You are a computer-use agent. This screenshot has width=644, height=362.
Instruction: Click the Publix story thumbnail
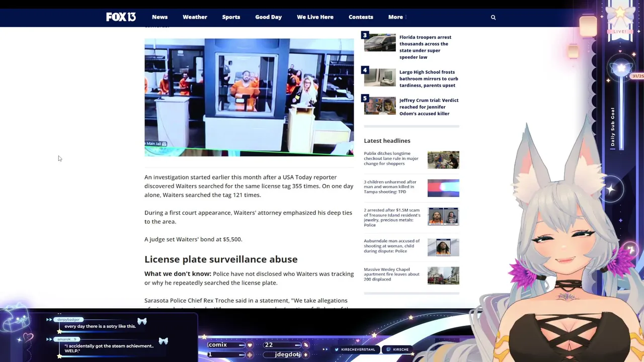click(x=443, y=160)
